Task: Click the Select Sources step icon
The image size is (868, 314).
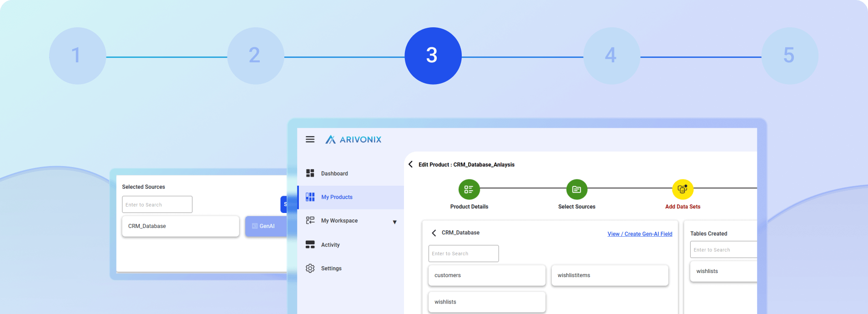Action: pos(577,189)
